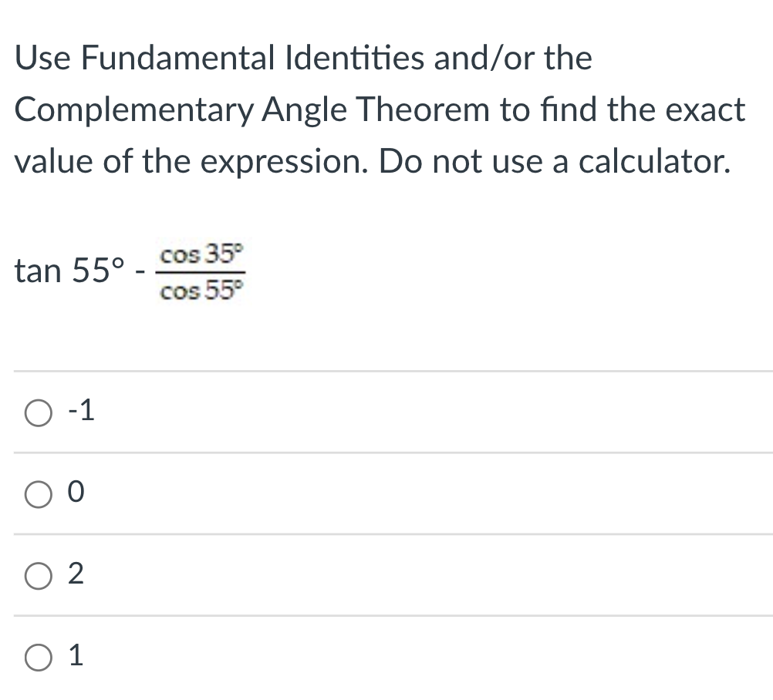773x700 pixels.
Task: Click the fraction cos 35° over cos 55°
Action: click(x=201, y=271)
